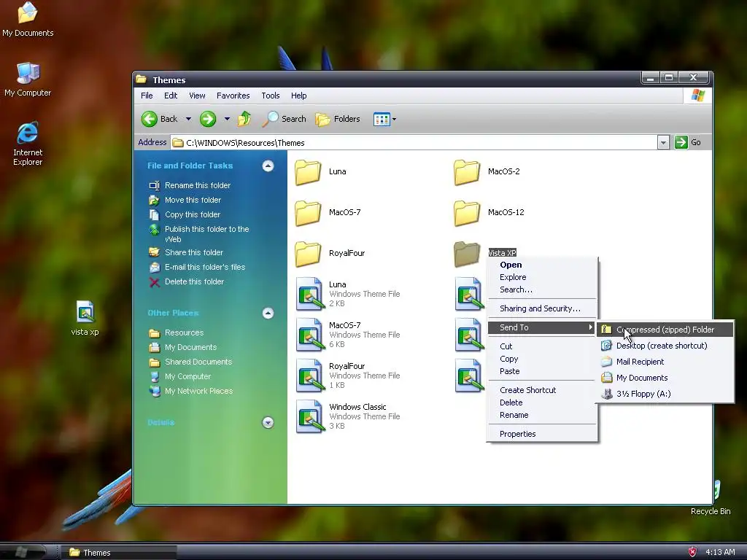Choose My Documents in Send To submenu
Screen dimensions: 747x560
[x=665, y=378]
